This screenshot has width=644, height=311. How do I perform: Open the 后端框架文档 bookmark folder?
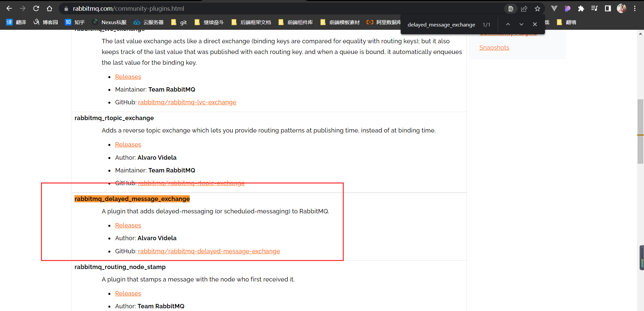coord(251,22)
